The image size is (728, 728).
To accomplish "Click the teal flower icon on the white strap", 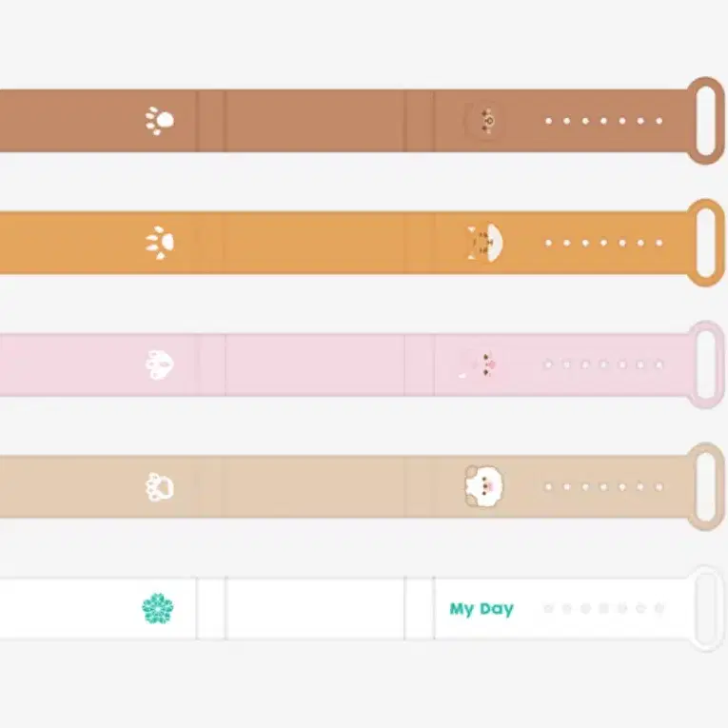I will click(x=158, y=608).
